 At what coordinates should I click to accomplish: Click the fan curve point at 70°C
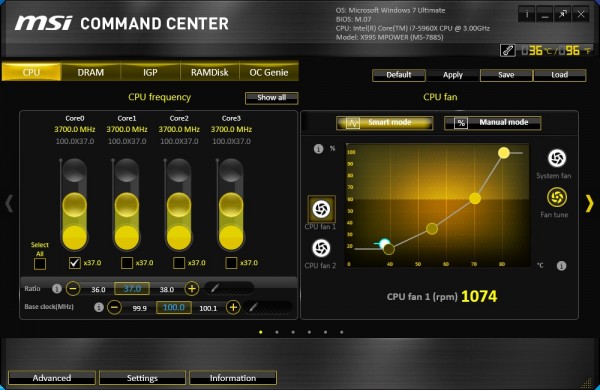[x=475, y=198]
